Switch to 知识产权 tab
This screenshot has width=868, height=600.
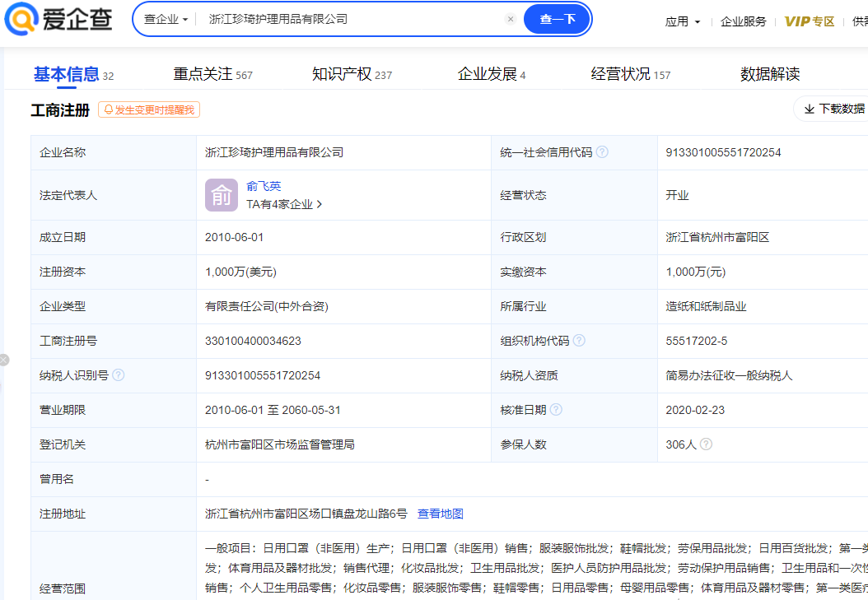point(352,74)
